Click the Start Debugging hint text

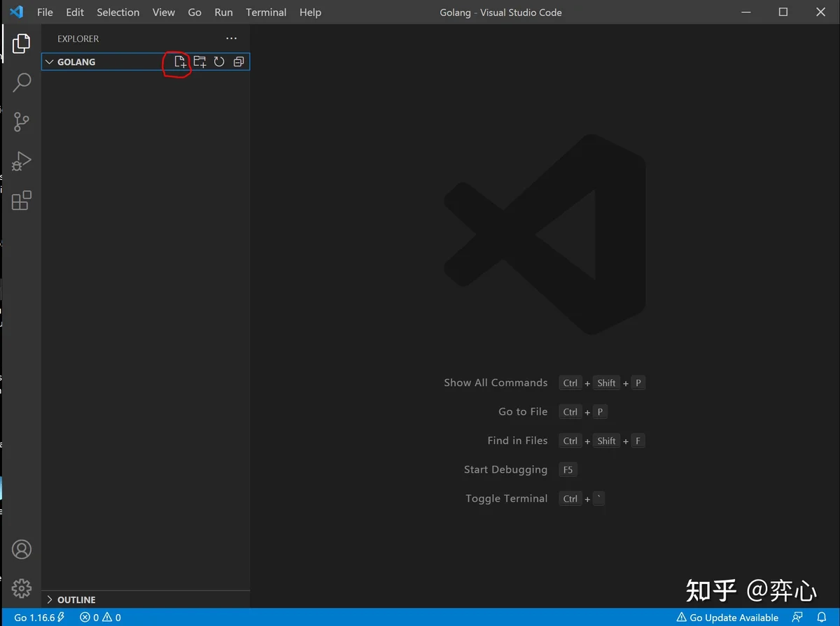(505, 469)
